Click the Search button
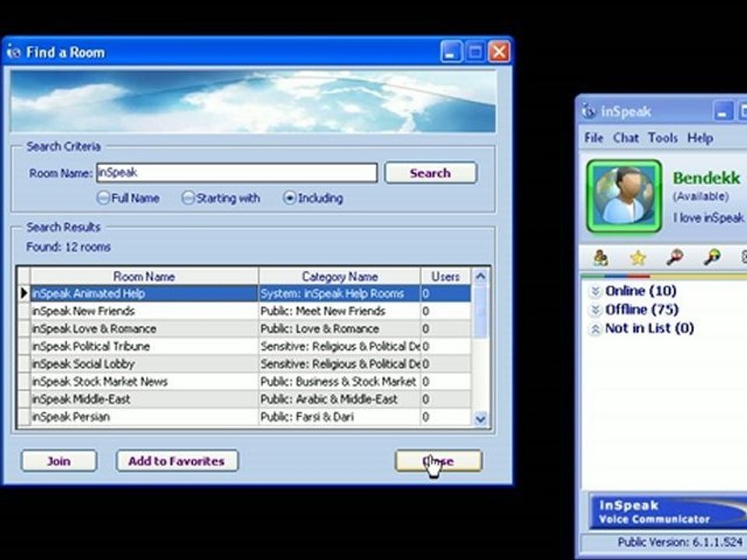 point(430,173)
